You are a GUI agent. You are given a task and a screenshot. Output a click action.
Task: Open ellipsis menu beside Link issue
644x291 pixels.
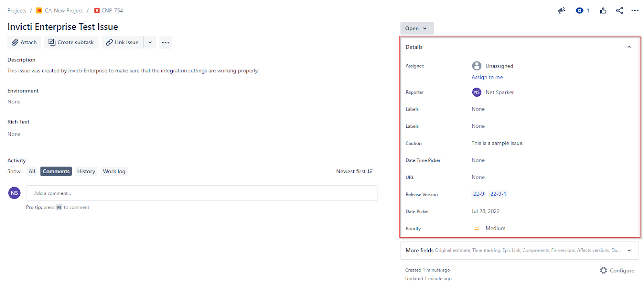click(165, 42)
